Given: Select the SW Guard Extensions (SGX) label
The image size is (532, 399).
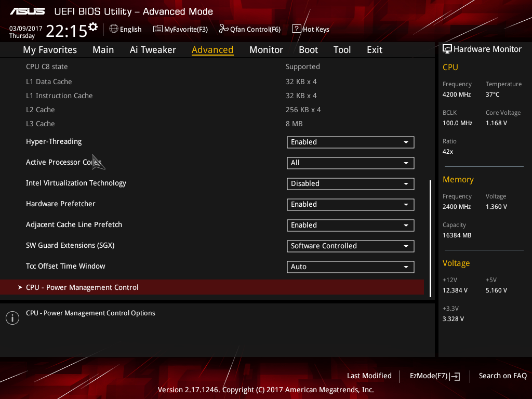Looking at the screenshot, I should tap(70, 245).
